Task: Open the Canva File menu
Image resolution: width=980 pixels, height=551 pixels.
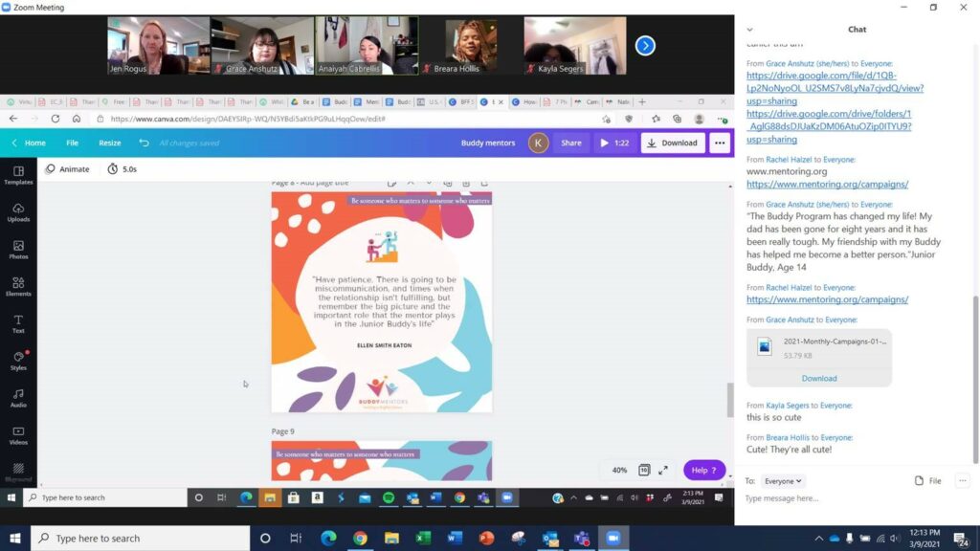Action: pyautogui.click(x=73, y=143)
